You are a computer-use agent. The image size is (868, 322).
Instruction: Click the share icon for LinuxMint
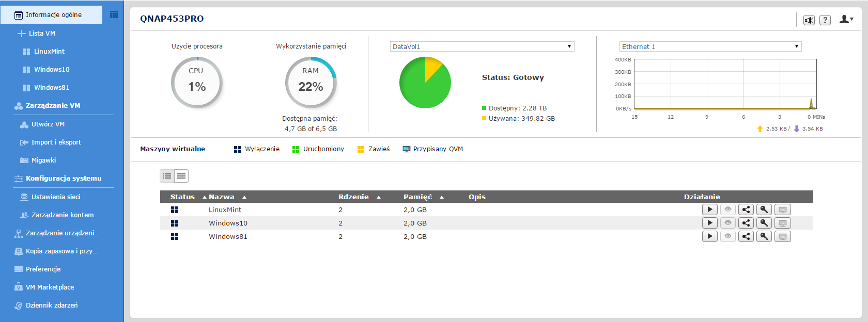click(746, 210)
